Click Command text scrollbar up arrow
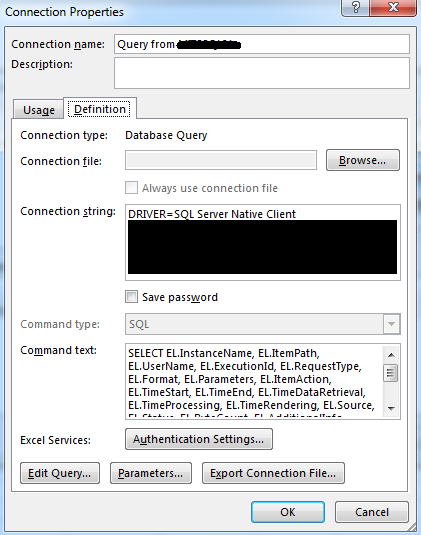Screen dimensions: 421x535 coord(391,355)
